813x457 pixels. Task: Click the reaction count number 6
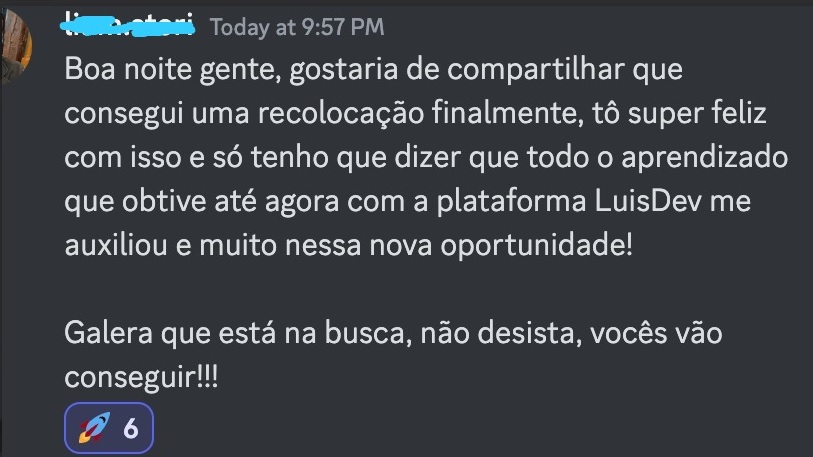(x=131, y=429)
